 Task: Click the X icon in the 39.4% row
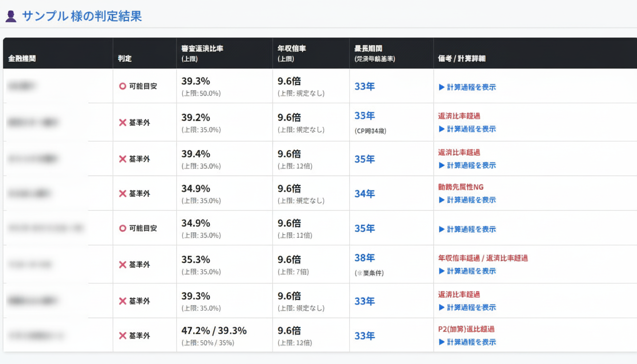pyautogui.click(x=122, y=159)
